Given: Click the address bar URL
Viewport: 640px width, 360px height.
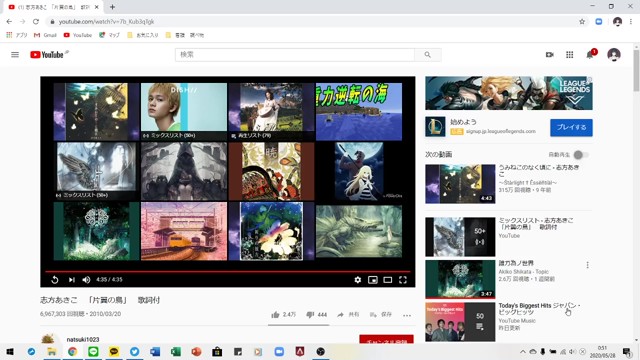Looking at the screenshot, I should [107, 22].
